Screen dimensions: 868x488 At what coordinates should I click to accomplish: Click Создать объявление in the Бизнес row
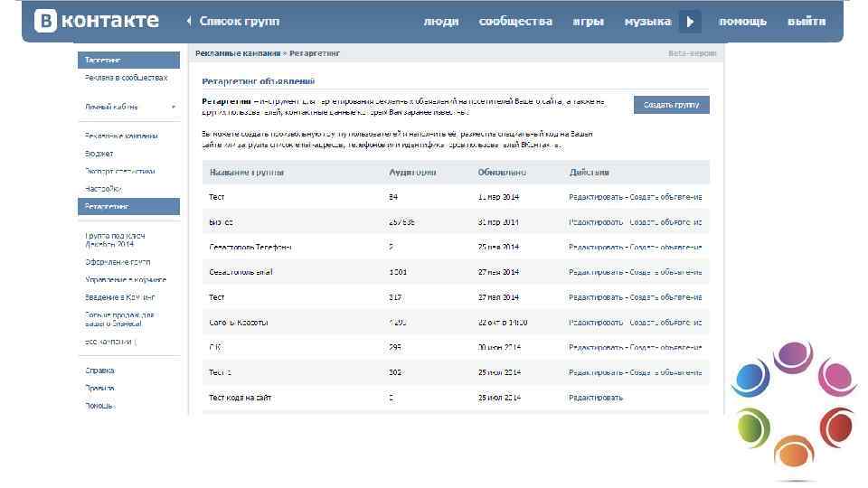666,222
